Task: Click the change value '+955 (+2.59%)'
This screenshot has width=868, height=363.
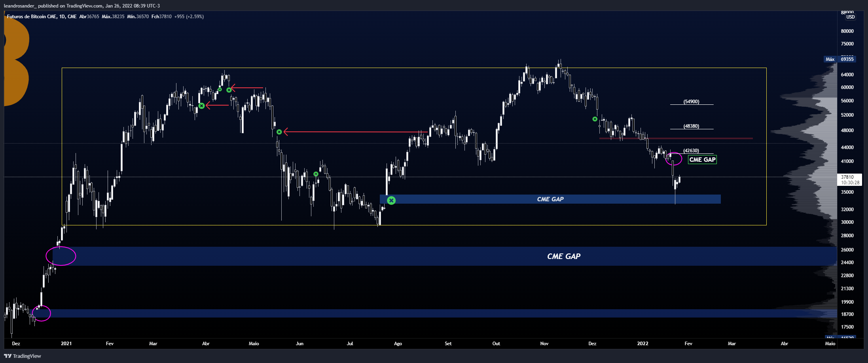Action: [189, 17]
